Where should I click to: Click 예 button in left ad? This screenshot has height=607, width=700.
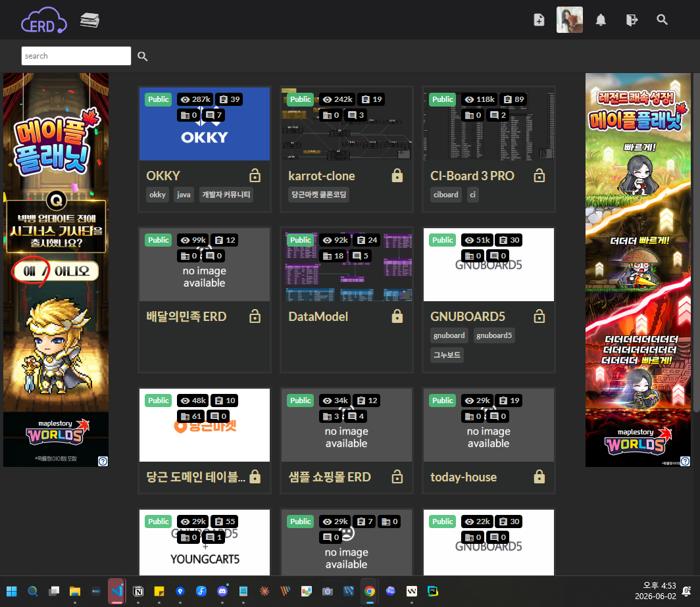tap(28, 271)
